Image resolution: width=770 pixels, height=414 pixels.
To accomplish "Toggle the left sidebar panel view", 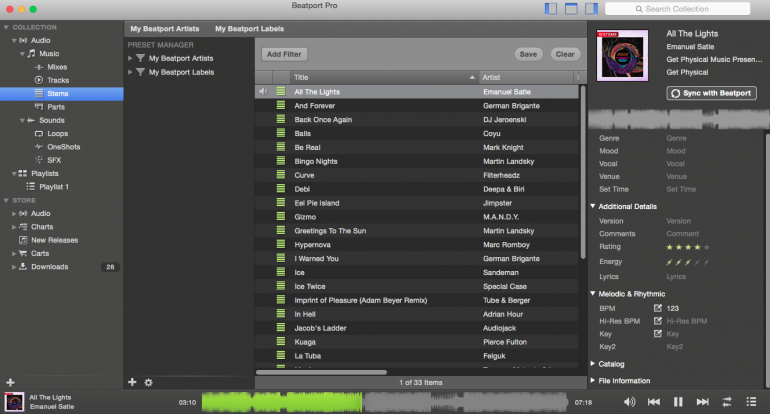I will pos(551,9).
